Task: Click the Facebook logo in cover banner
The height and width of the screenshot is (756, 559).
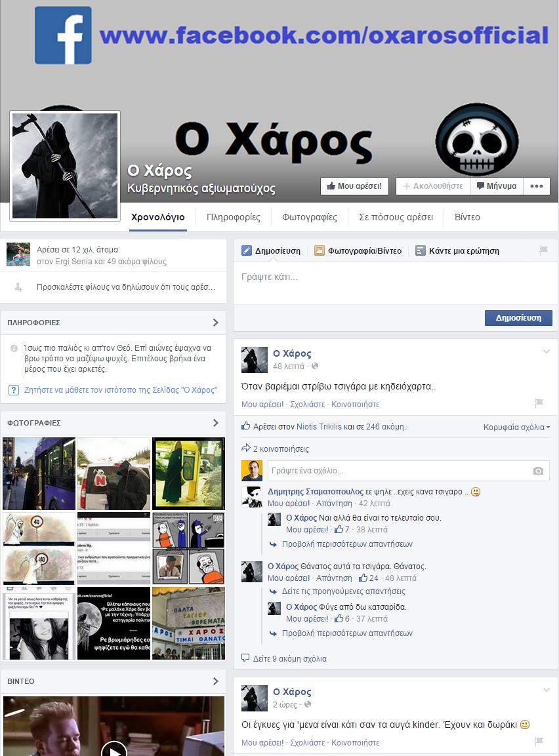Action: pyautogui.click(x=63, y=35)
